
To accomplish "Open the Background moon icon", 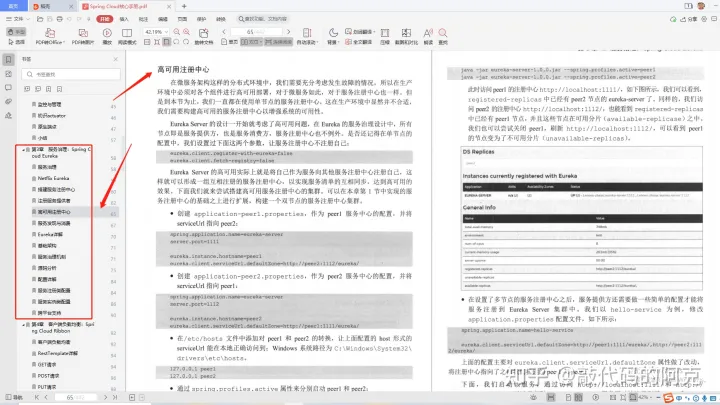I will coord(333,32).
